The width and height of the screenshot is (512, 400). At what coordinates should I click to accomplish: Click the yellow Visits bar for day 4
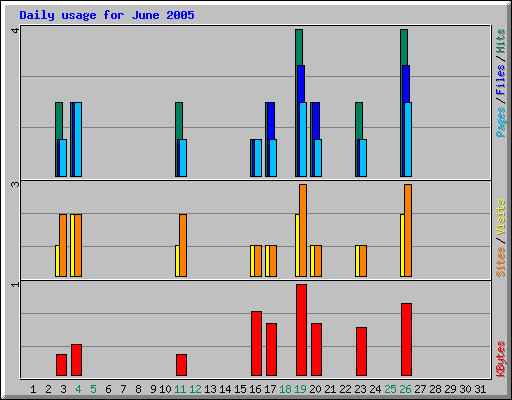[x=72, y=245]
